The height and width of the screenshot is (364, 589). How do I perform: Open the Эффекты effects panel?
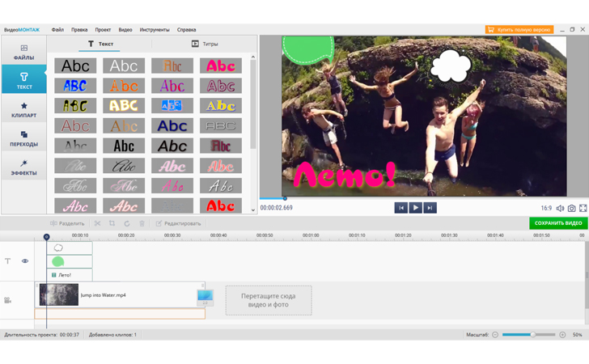coord(23,167)
